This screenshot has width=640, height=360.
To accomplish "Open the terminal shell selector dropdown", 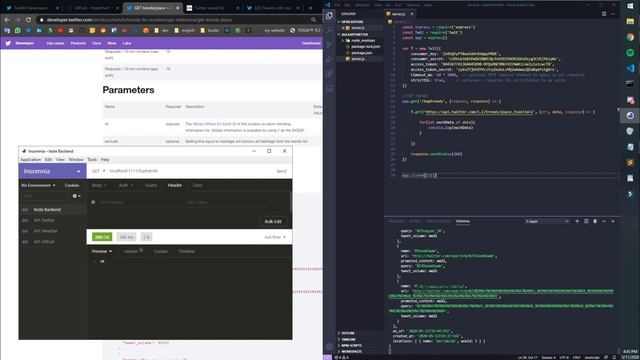I will (x=547, y=221).
